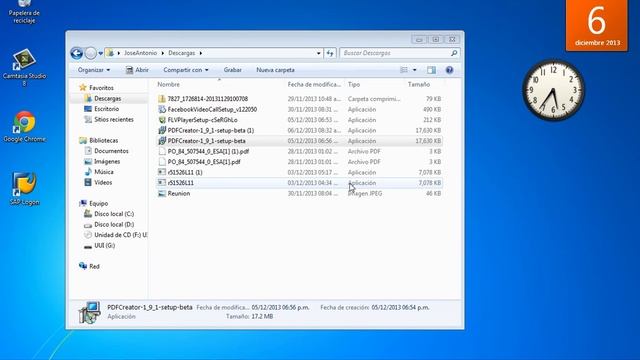Select Equipo in the navigation pane
The width and height of the screenshot is (640, 360).
coord(98,203)
